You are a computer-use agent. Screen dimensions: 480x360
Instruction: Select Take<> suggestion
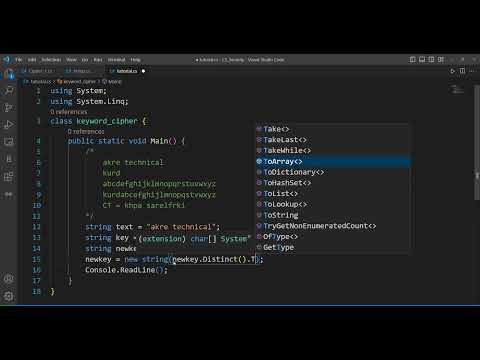coord(333,129)
